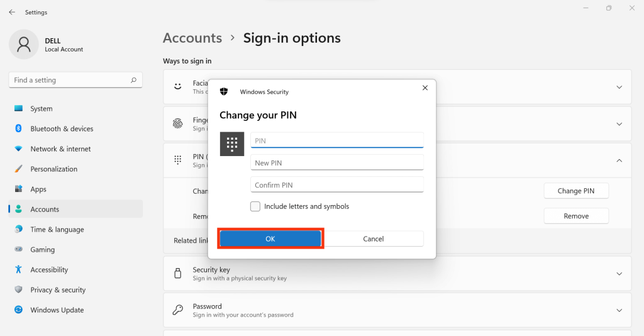644x336 pixels.
Task: Click the Remove PIN button
Action: [576, 216]
